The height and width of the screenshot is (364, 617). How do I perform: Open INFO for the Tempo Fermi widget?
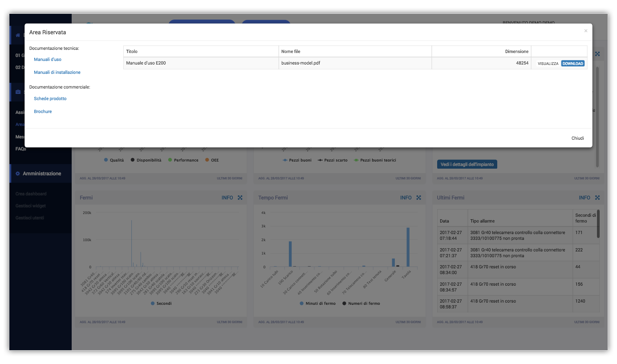click(x=406, y=198)
